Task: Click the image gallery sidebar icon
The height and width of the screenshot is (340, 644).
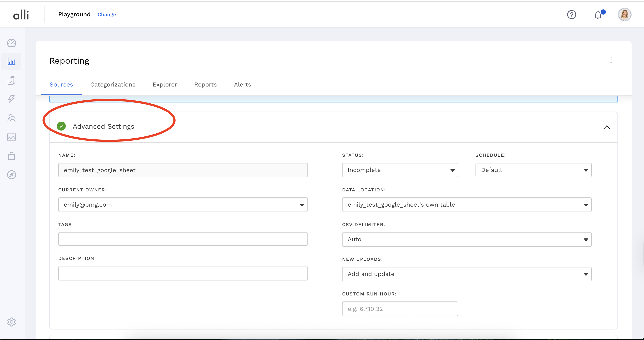Action: 12,137
